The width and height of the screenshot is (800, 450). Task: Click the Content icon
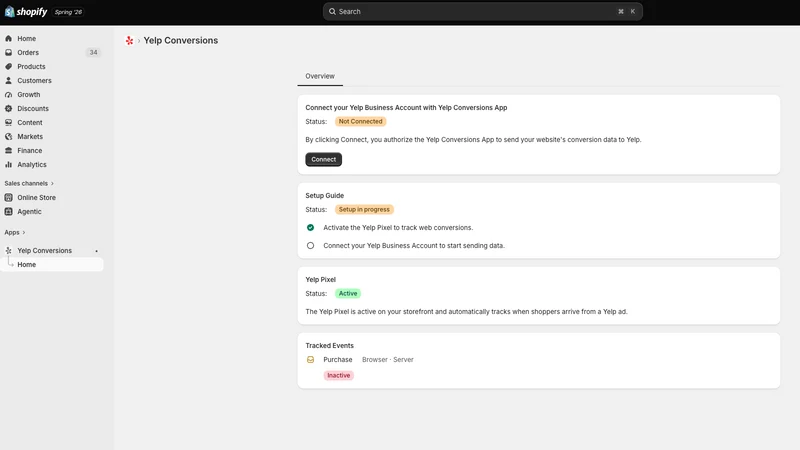9,122
